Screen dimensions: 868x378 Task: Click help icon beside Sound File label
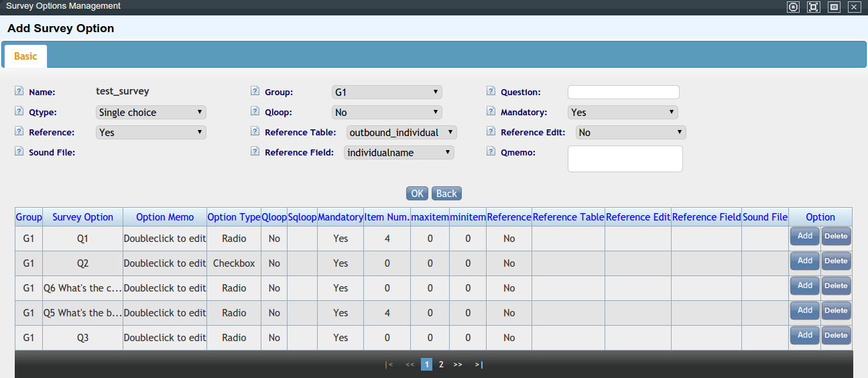pyautogui.click(x=19, y=151)
